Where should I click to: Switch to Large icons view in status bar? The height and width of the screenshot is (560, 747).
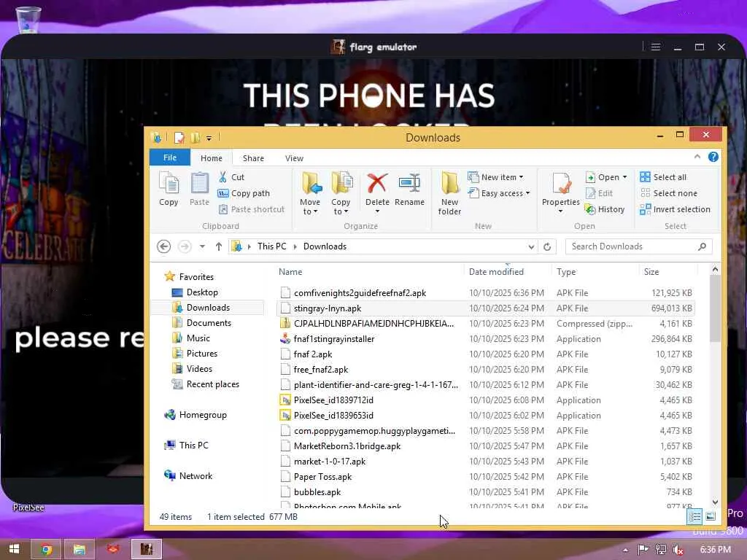(x=711, y=517)
